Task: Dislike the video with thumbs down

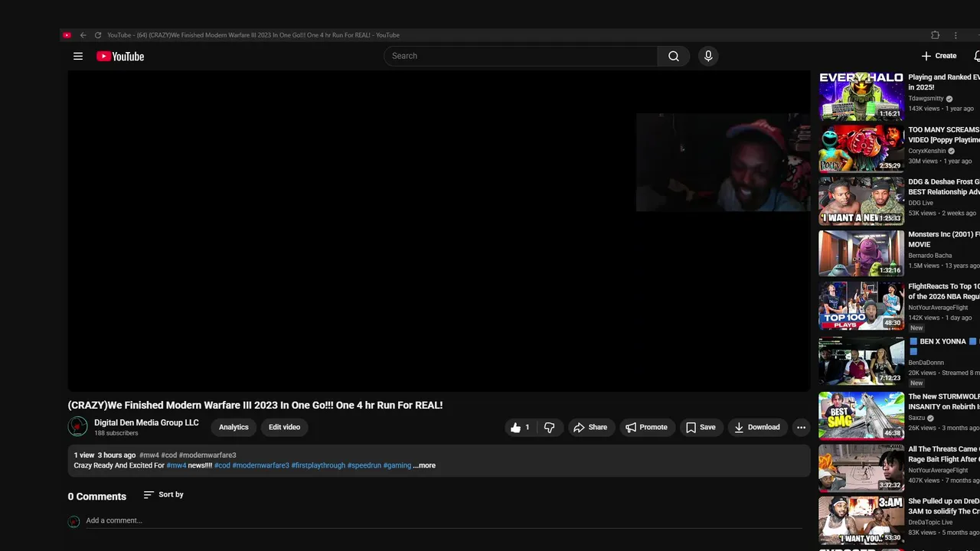Action: pos(549,427)
